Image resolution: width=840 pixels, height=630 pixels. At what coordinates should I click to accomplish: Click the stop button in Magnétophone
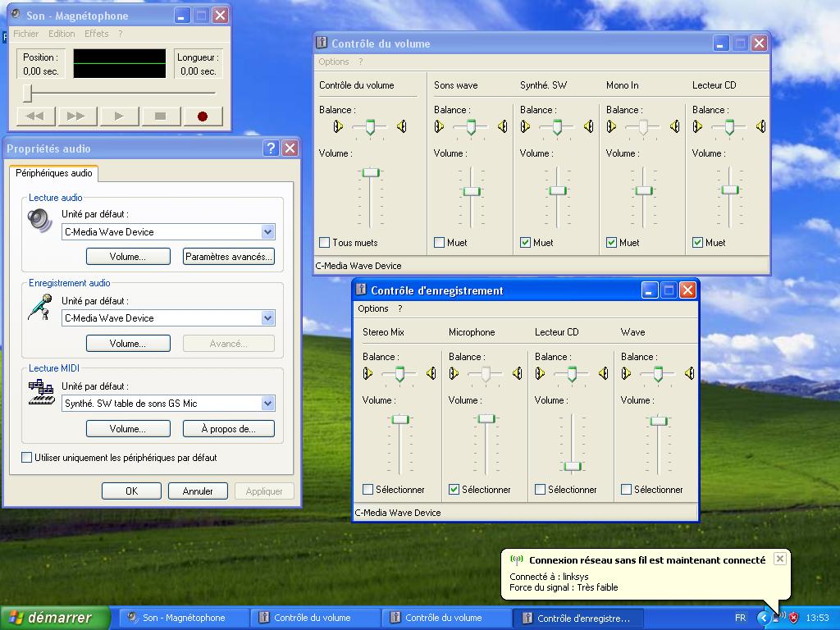tap(160, 116)
